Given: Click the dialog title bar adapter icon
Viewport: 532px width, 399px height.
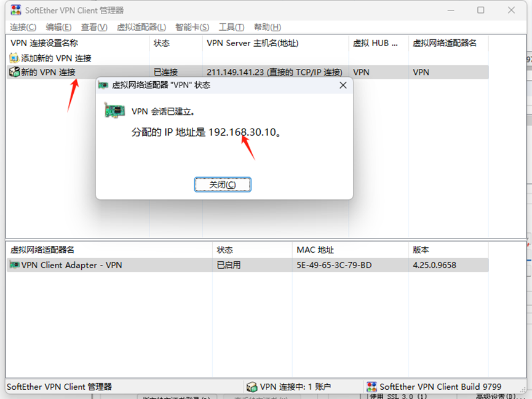Looking at the screenshot, I should tap(103, 85).
